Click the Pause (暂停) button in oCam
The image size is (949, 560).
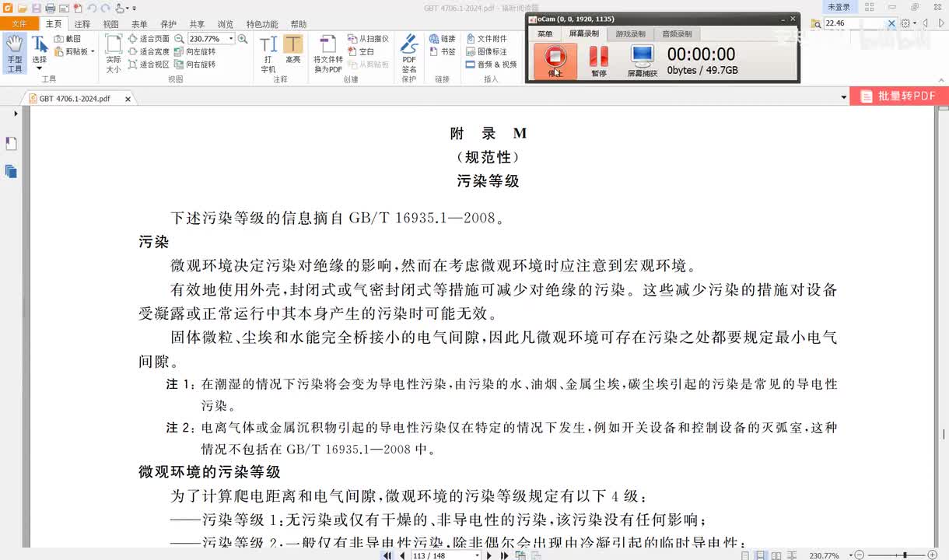point(598,61)
